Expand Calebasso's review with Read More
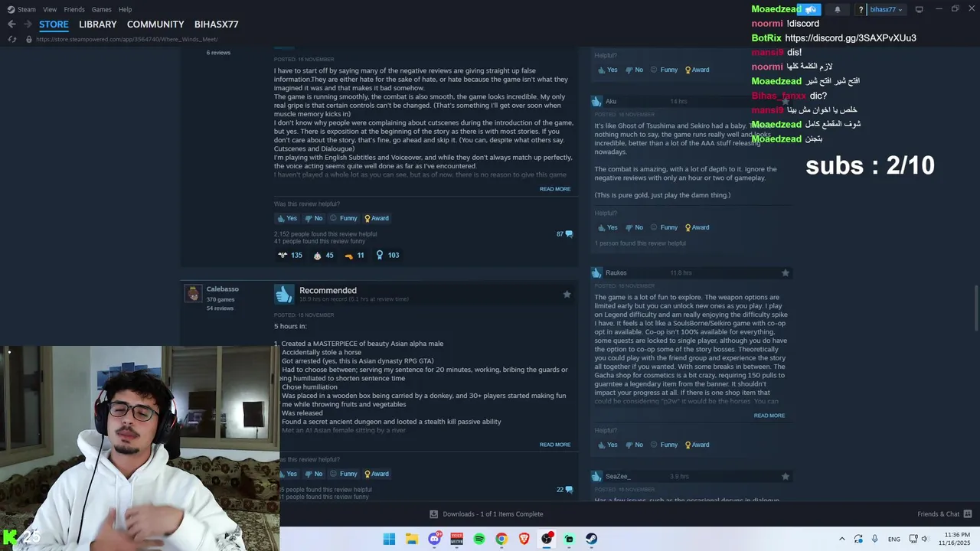 pyautogui.click(x=555, y=445)
